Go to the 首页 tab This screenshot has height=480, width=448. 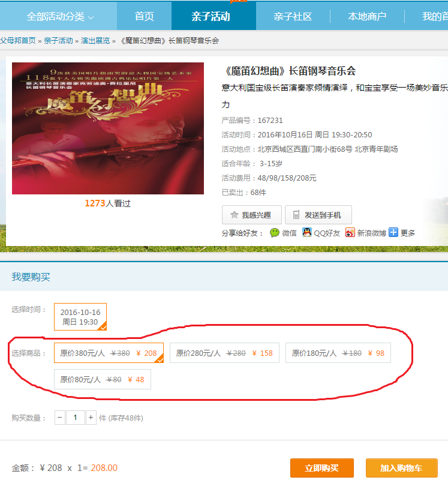point(144,16)
